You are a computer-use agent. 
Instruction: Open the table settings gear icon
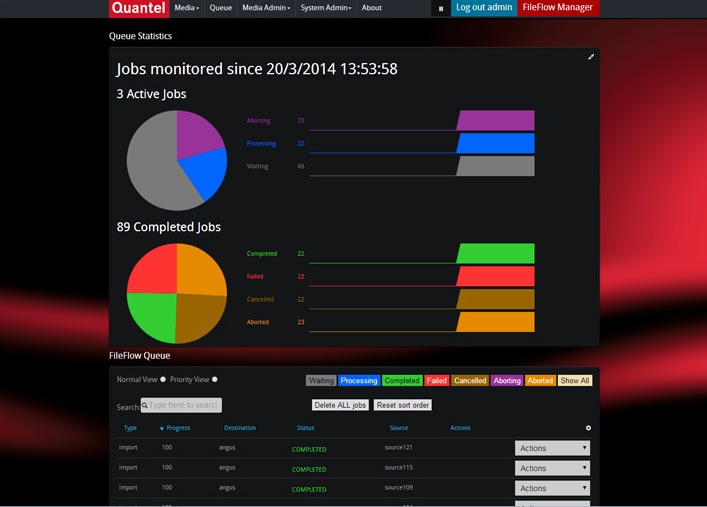point(588,428)
